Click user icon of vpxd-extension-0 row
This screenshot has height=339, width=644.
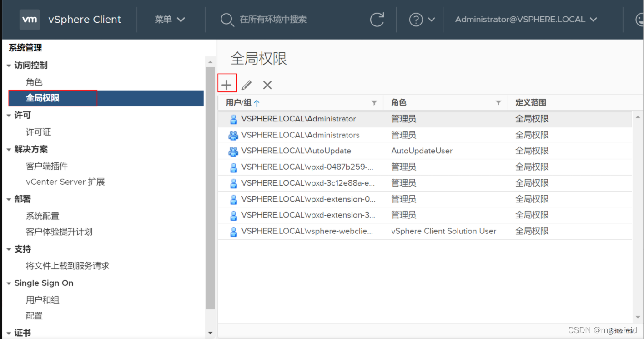[x=233, y=199]
